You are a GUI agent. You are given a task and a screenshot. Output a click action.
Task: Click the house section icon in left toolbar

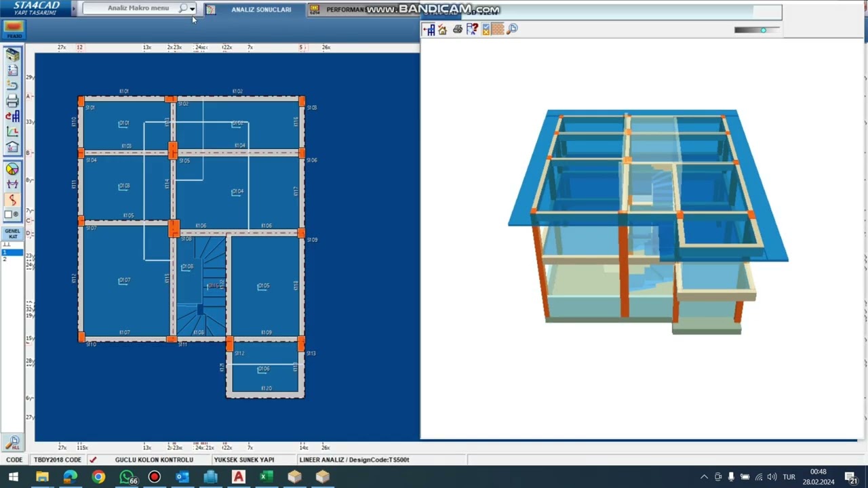tap(12, 147)
